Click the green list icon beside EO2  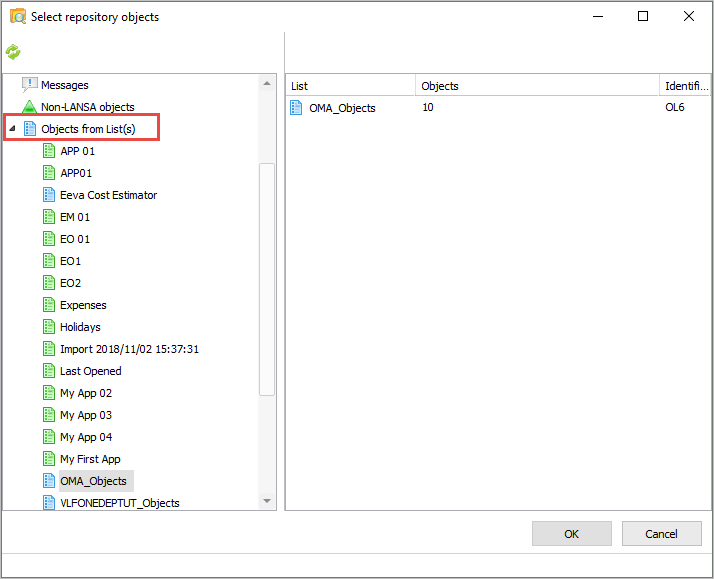pyautogui.click(x=49, y=283)
